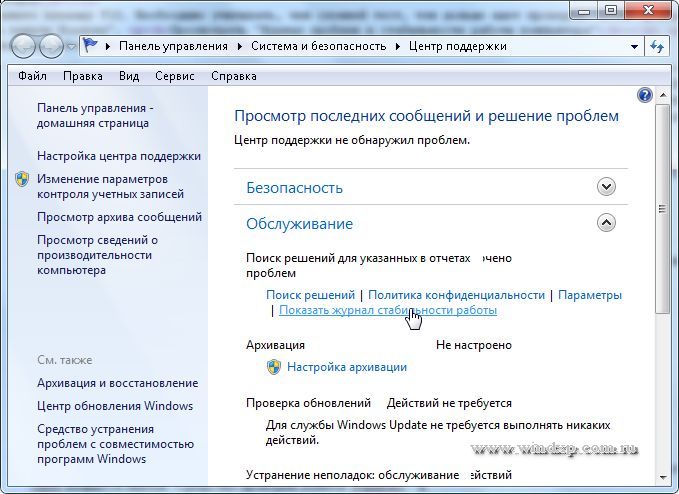
Task: Click Настройка архивации link
Action: 347,367
